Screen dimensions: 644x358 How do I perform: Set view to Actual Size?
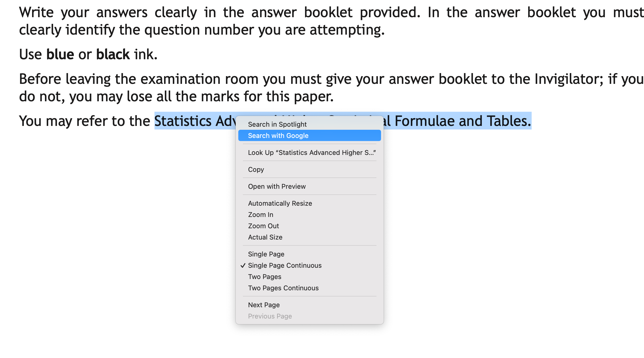265,237
